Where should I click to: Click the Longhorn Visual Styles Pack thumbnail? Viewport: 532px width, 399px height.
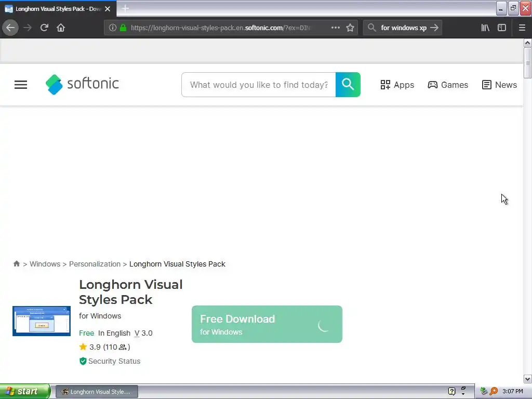[42, 321]
